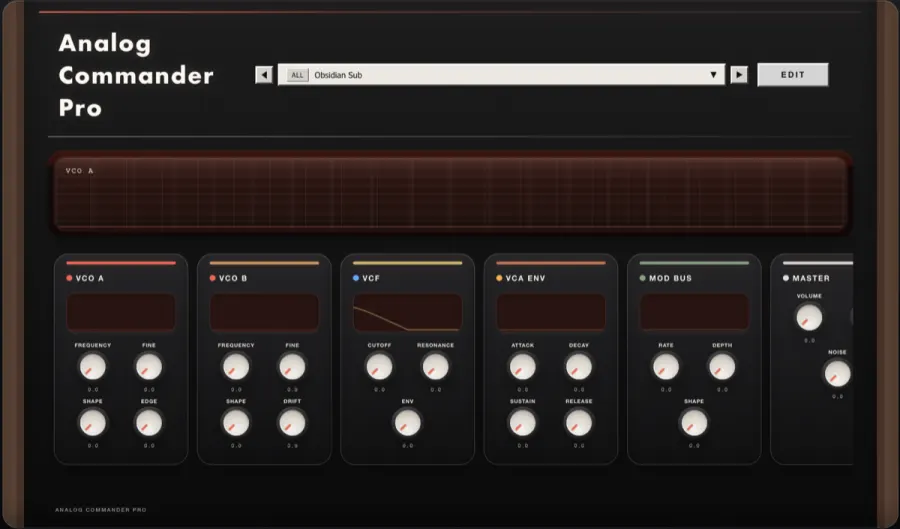
Task: Expand preset list using the down arrow
Action: 713,75
